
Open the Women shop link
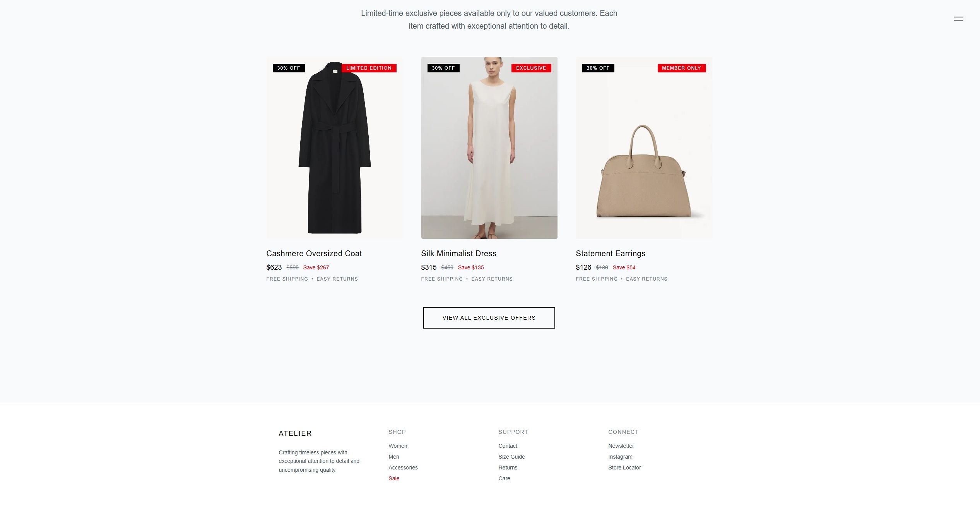pos(398,446)
